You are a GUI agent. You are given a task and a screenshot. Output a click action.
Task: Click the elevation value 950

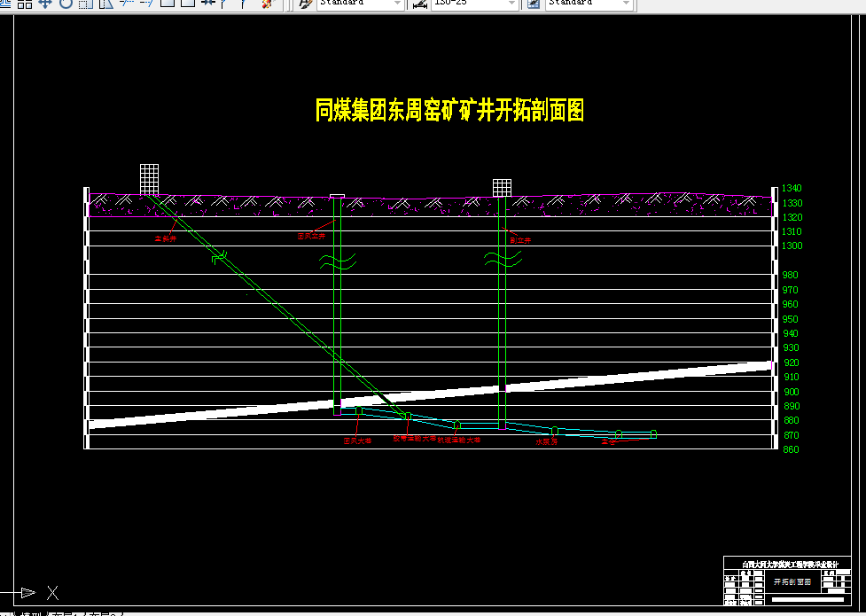[791, 319]
